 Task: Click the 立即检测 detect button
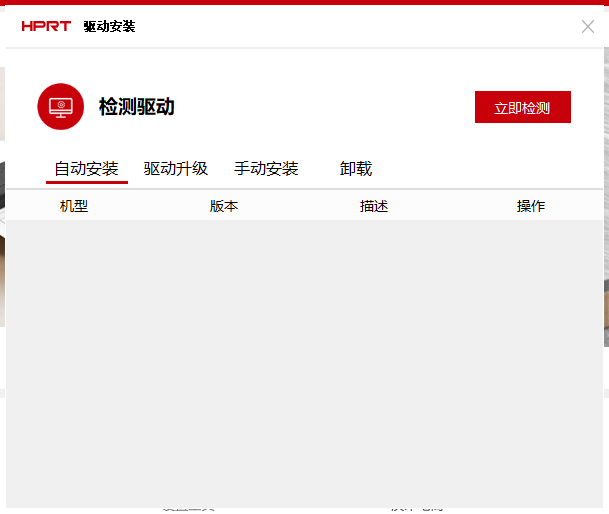point(522,107)
